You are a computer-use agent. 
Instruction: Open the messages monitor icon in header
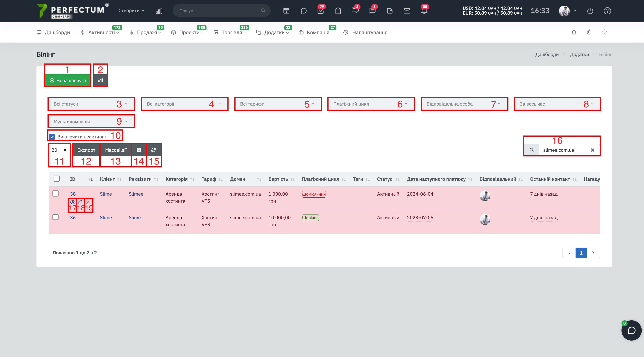pos(355,10)
